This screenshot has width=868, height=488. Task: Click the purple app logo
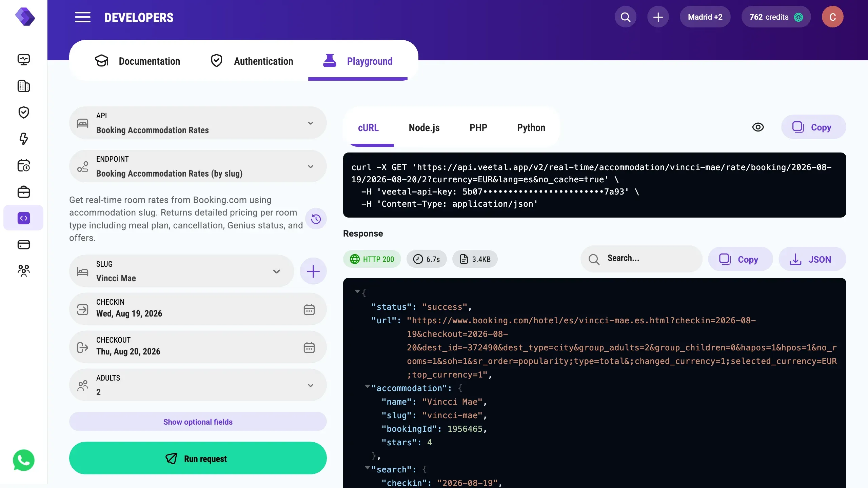25,17
